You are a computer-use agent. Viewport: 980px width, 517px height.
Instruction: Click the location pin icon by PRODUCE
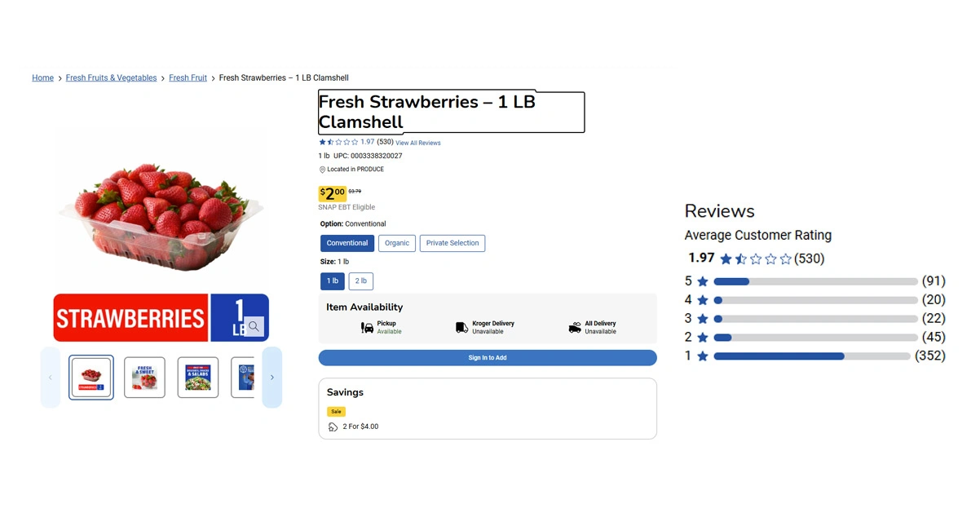point(322,170)
